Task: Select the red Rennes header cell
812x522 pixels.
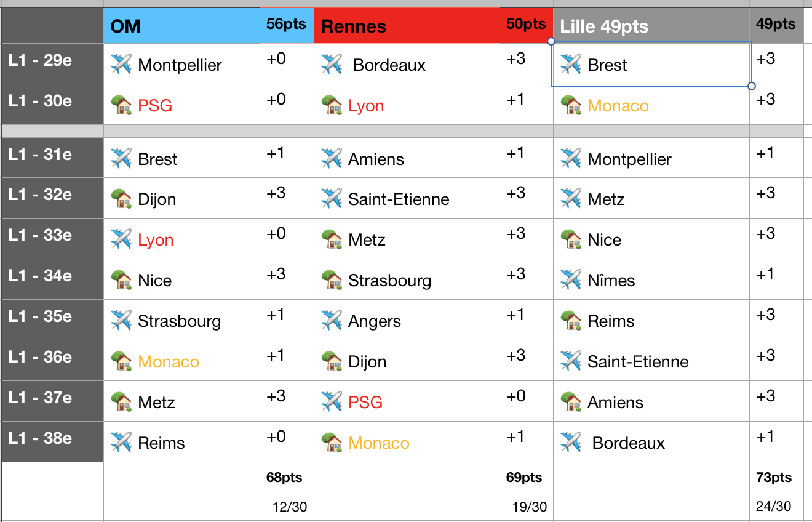Action: [x=407, y=26]
